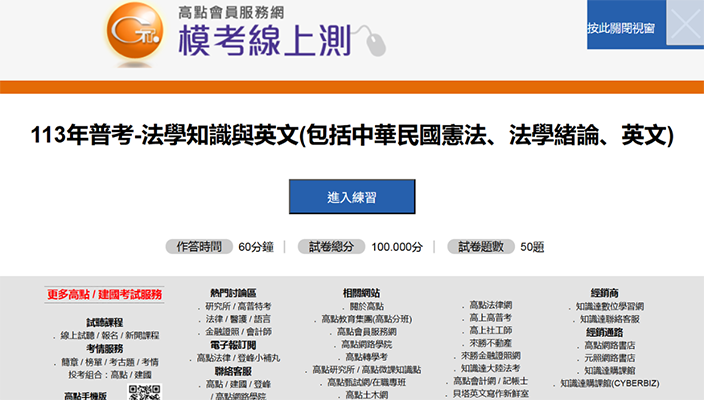Image resolution: width=704 pixels, height=400 pixels.
Task: Open the 知識達數位學習網 link
Action: pyautogui.click(x=610, y=306)
